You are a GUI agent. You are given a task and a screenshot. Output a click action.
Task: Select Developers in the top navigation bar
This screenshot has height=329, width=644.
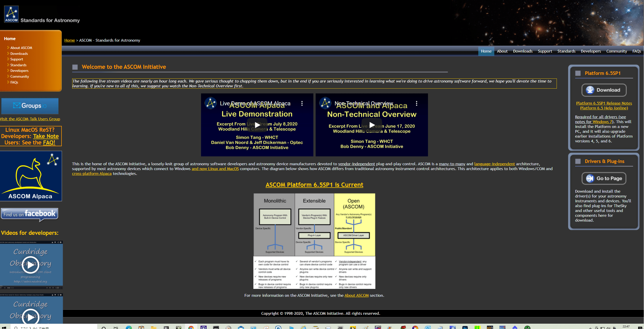coord(591,51)
